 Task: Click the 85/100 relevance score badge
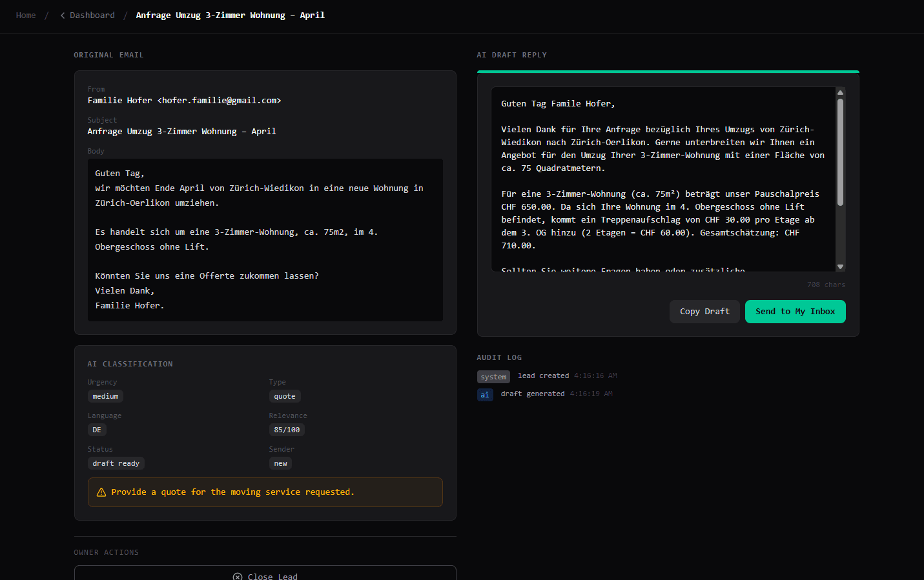coord(287,430)
